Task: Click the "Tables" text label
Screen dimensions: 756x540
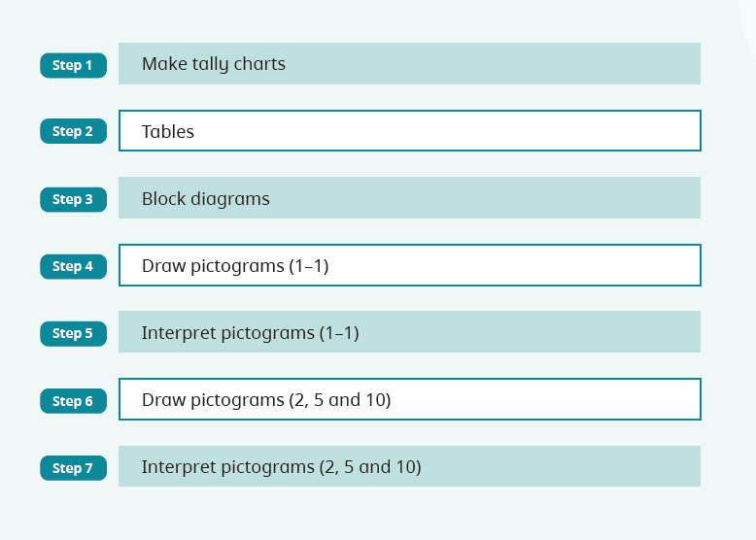Action: tap(168, 132)
